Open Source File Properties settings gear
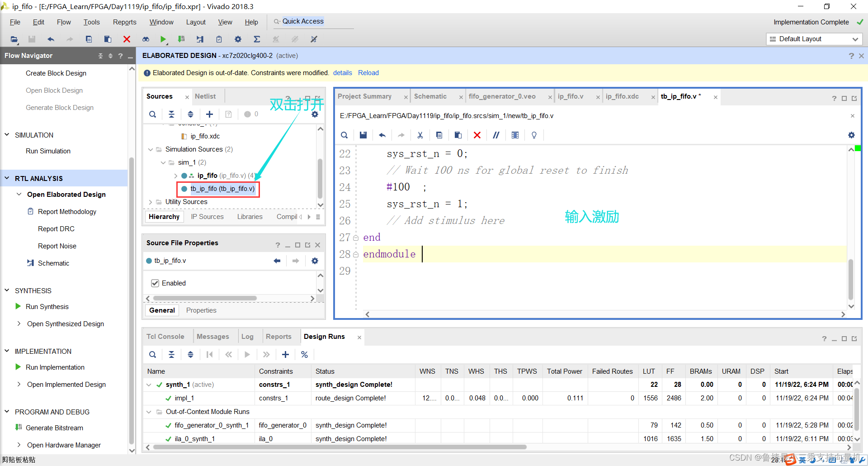This screenshot has height=466, width=868. click(315, 261)
